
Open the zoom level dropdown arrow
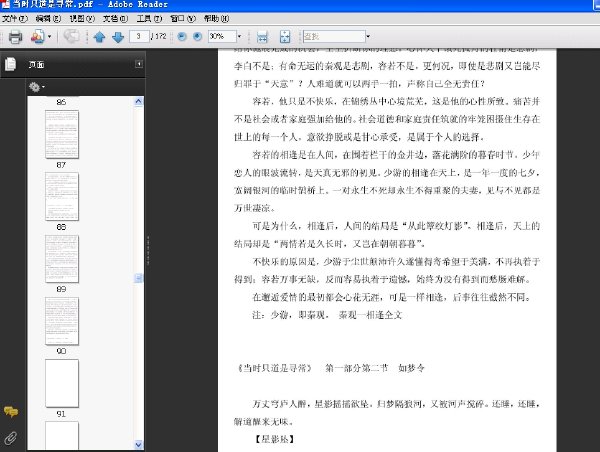(240, 36)
